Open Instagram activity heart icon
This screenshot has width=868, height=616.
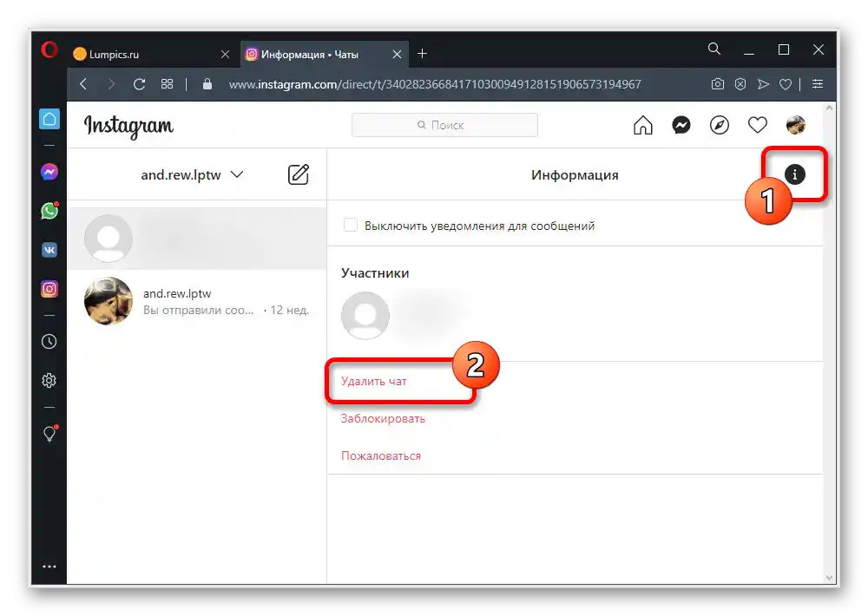pos(757,125)
